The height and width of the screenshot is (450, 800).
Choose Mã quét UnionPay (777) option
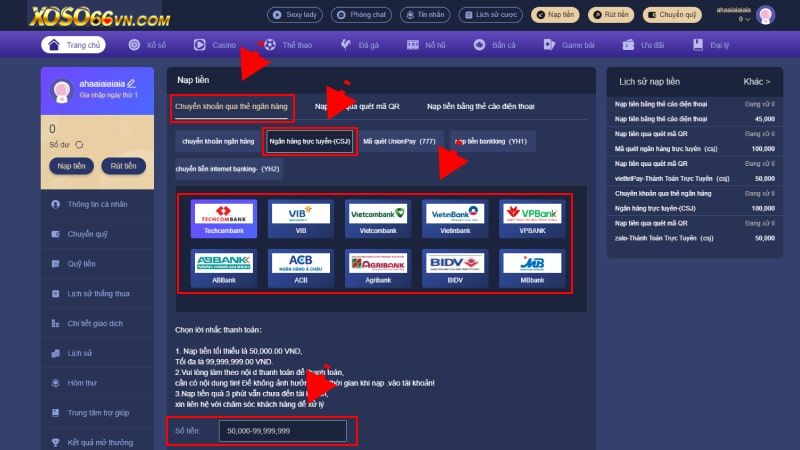click(399, 141)
